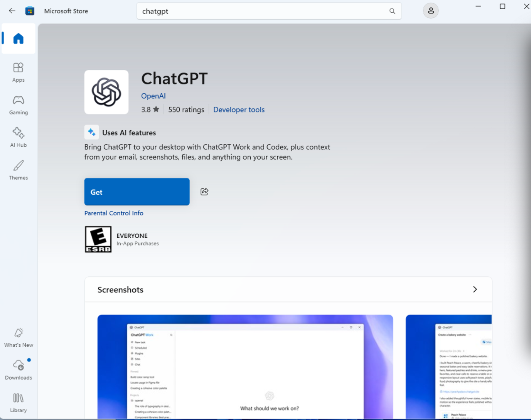Click the Uses AI features label

tap(129, 133)
